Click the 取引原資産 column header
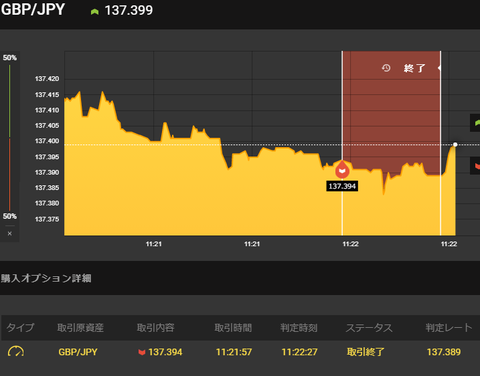 pos(80,328)
